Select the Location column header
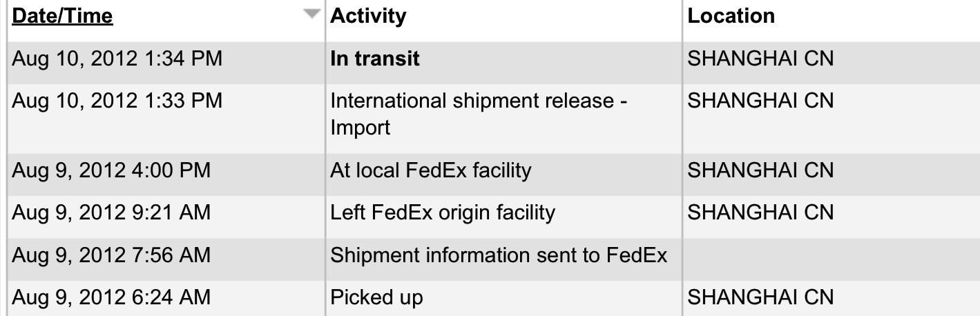The height and width of the screenshot is (316, 980). click(731, 16)
